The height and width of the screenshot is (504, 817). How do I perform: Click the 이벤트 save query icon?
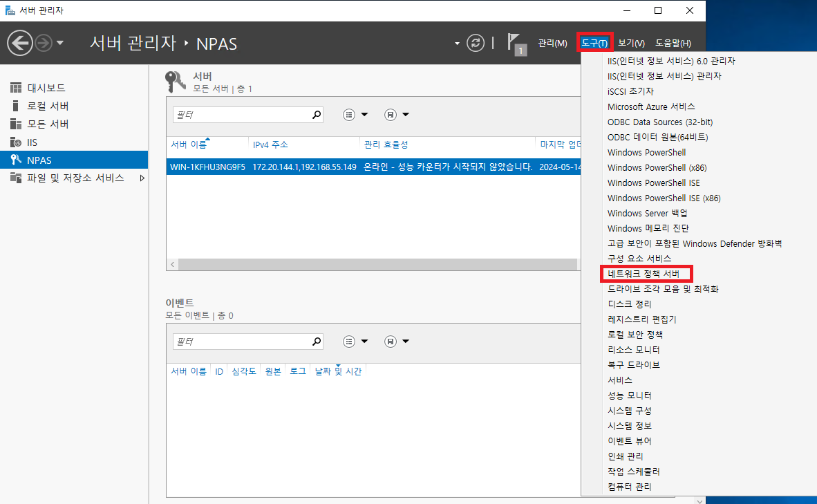coord(391,342)
